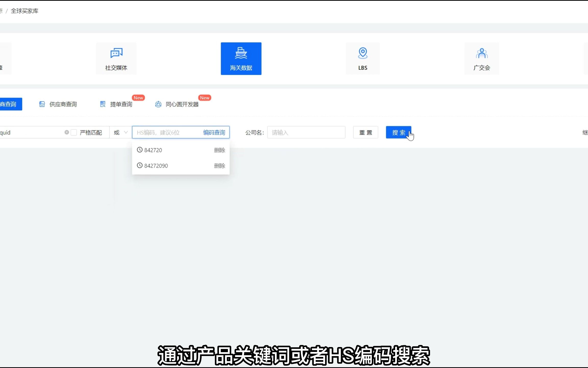Click the HS编码 input field
Screen dimensions: 588x368
pos(167,132)
